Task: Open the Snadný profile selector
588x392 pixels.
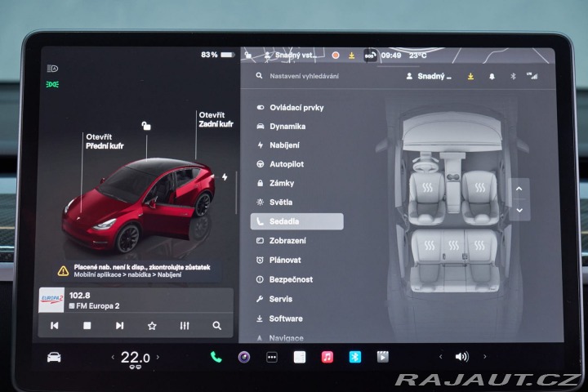Action: (429, 76)
